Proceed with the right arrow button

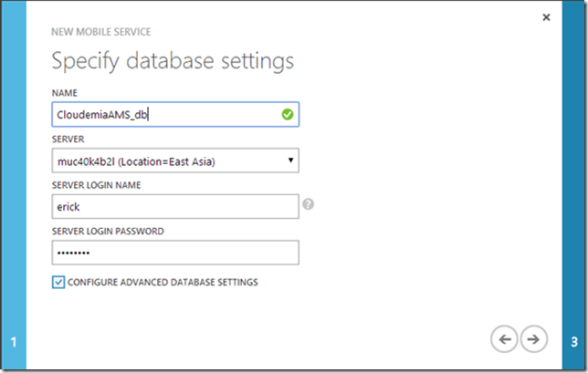click(533, 339)
